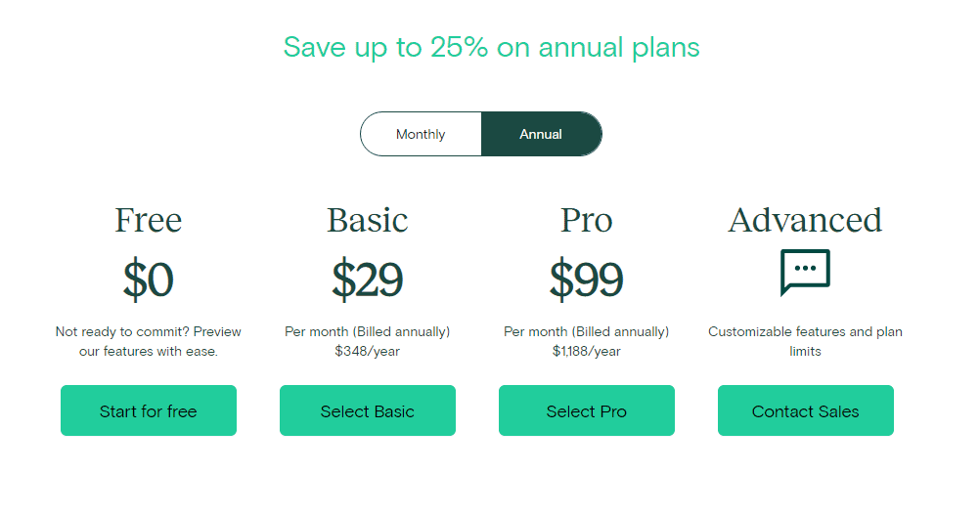Select the Annual billing option

tap(541, 134)
